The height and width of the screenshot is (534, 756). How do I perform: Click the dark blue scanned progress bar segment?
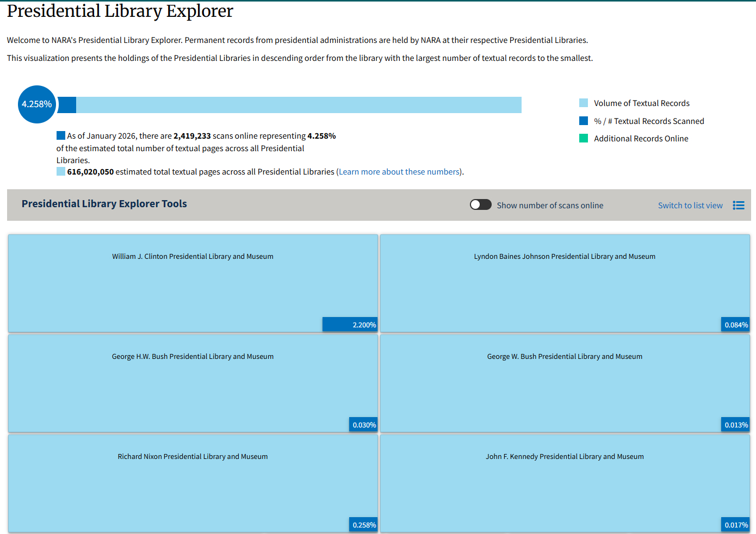point(67,105)
